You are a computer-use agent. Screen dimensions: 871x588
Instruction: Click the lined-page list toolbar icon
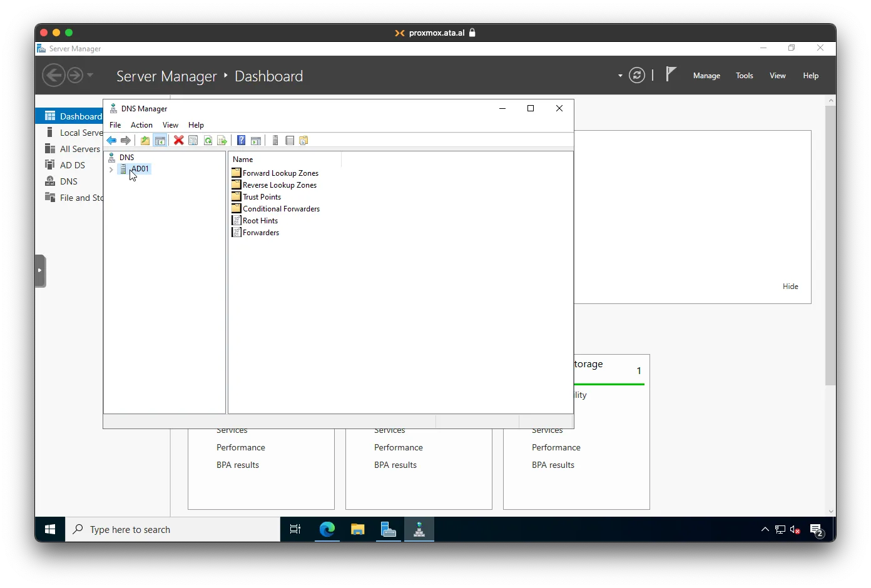(290, 141)
